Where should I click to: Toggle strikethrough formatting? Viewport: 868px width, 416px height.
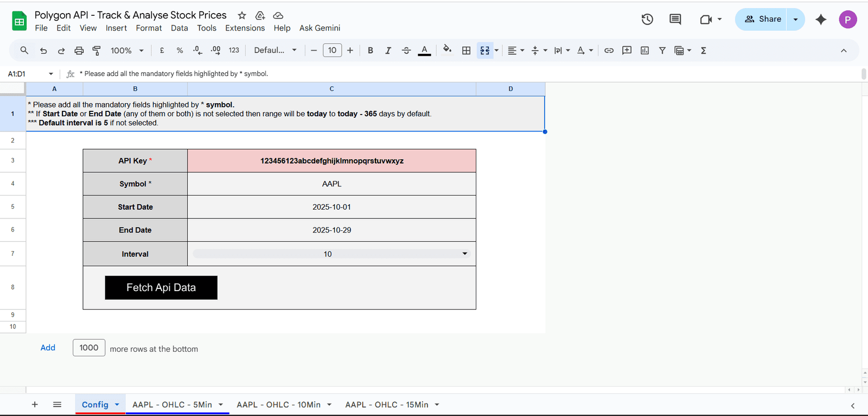[406, 51]
